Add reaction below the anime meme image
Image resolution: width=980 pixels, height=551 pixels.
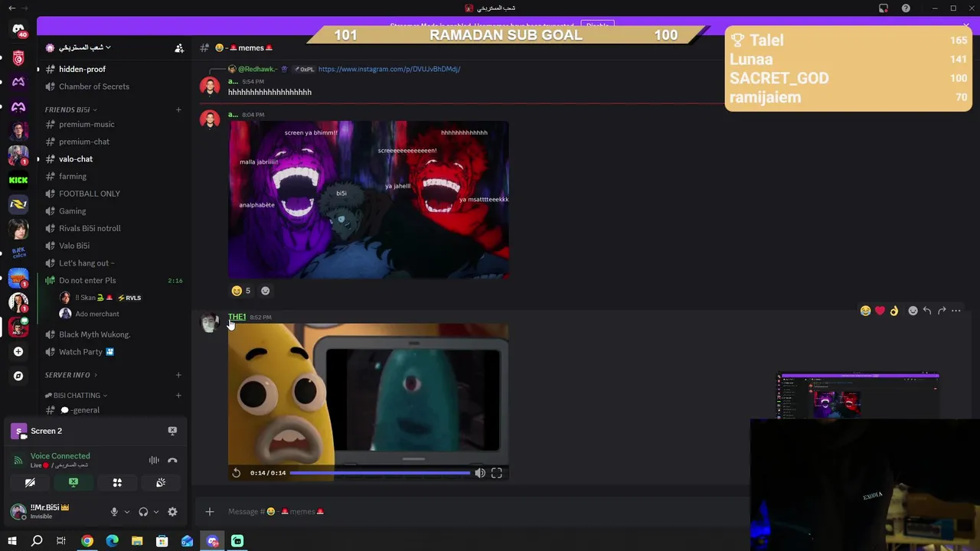[x=265, y=291]
